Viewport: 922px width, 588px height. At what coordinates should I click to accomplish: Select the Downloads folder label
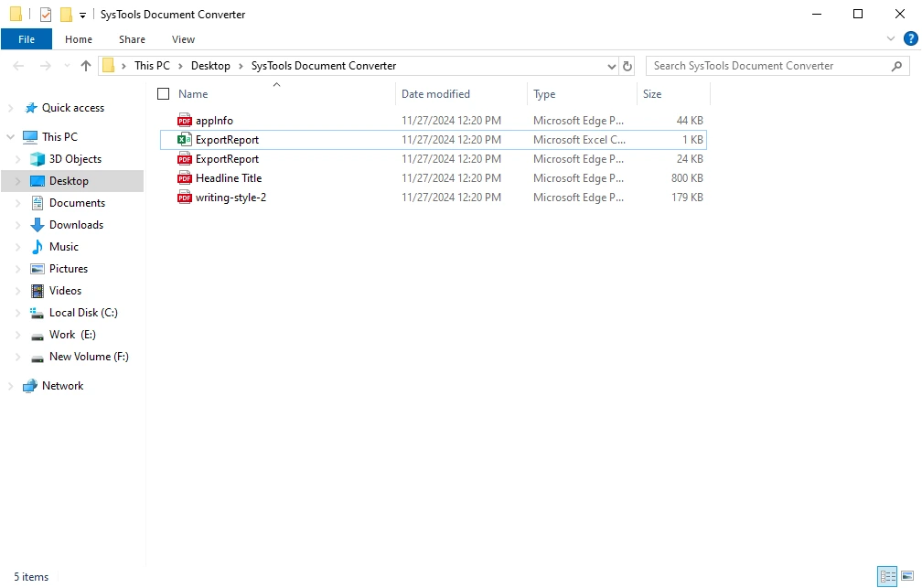[77, 225]
